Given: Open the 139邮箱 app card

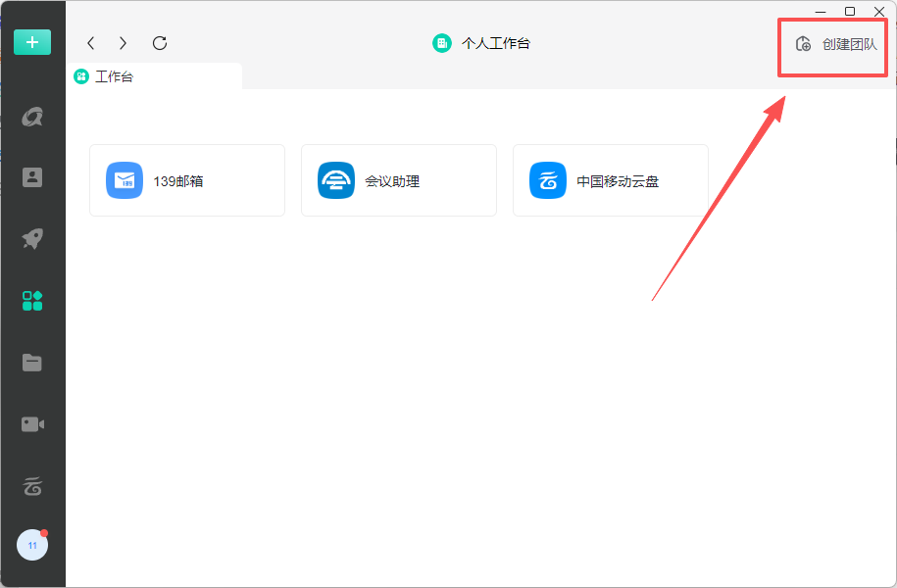Looking at the screenshot, I should point(186,180).
